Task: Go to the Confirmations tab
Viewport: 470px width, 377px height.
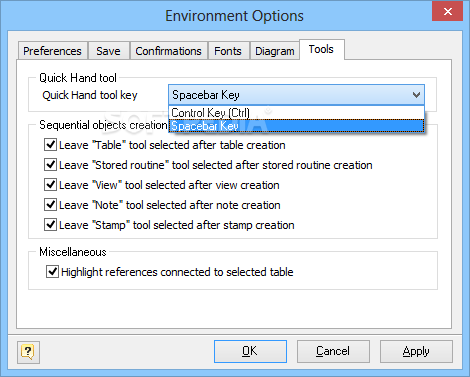Action: (x=169, y=51)
